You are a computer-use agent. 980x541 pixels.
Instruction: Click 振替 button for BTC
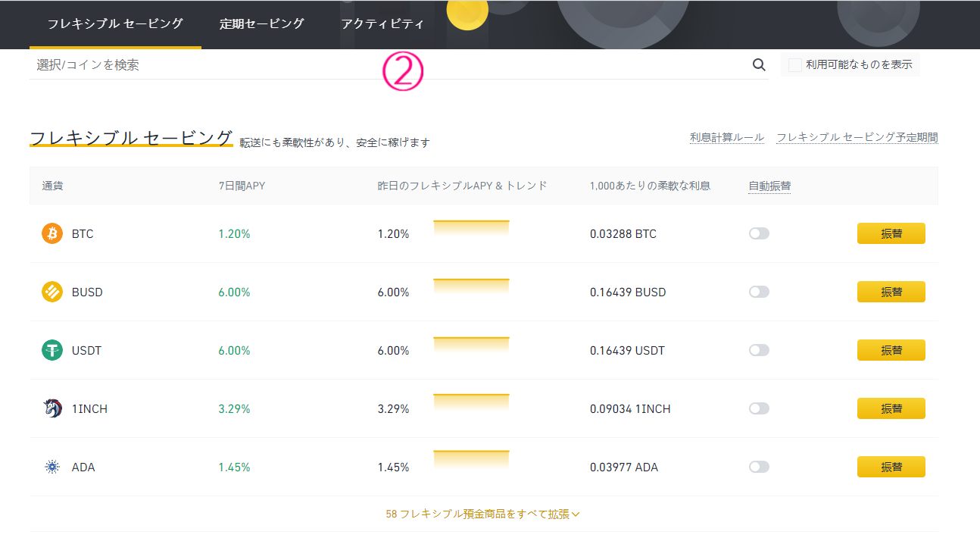tap(891, 233)
